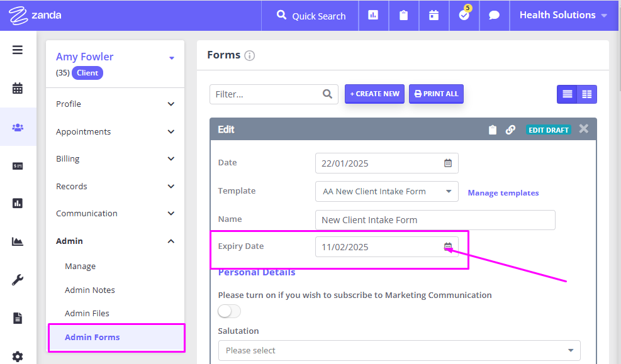Open the Template dropdown showing AA New Client Intake Form

click(386, 191)
